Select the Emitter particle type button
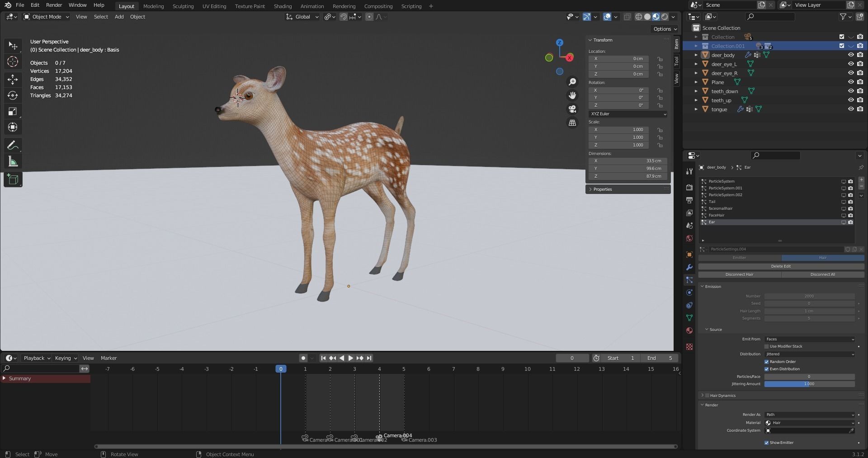The height and width of the screenshot is (458, 868). click(739, 258)
